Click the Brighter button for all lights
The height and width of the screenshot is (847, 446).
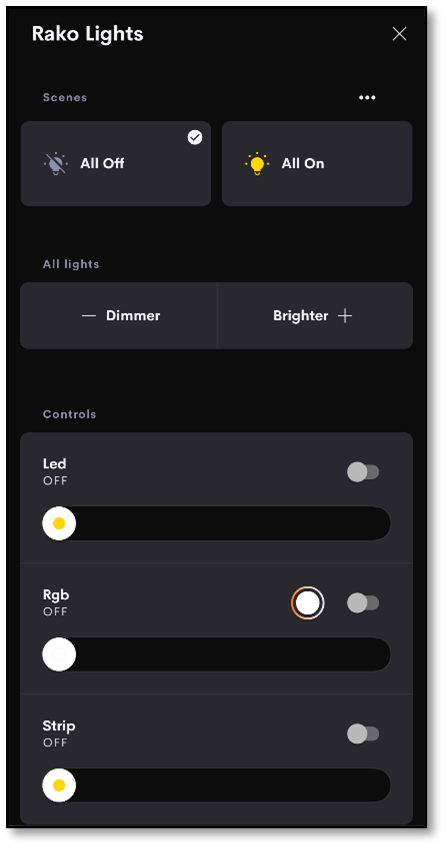pos(315,316)
